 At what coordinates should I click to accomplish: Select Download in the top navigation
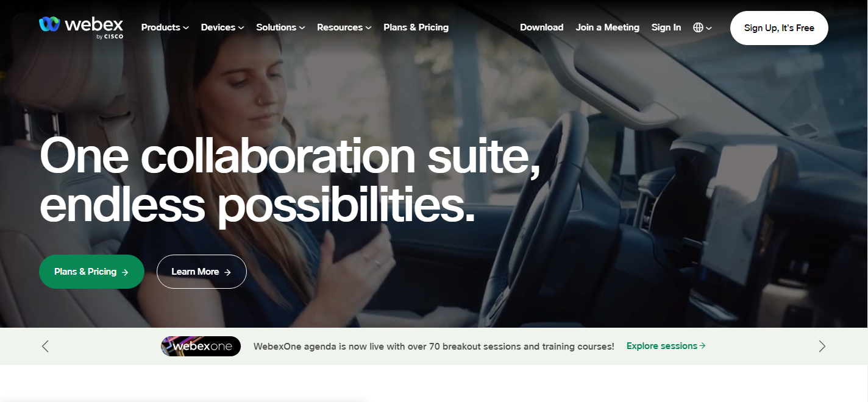point(541,27)
